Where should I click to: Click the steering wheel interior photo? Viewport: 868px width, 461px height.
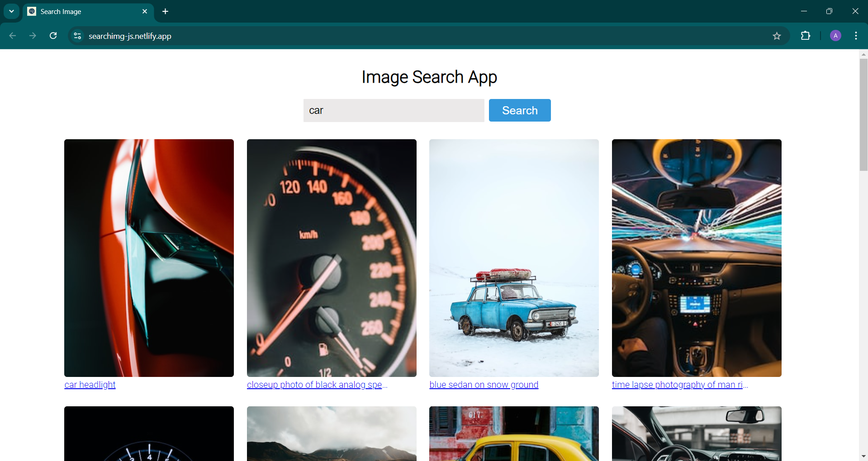pyautogui.click(x=697, y=433)
